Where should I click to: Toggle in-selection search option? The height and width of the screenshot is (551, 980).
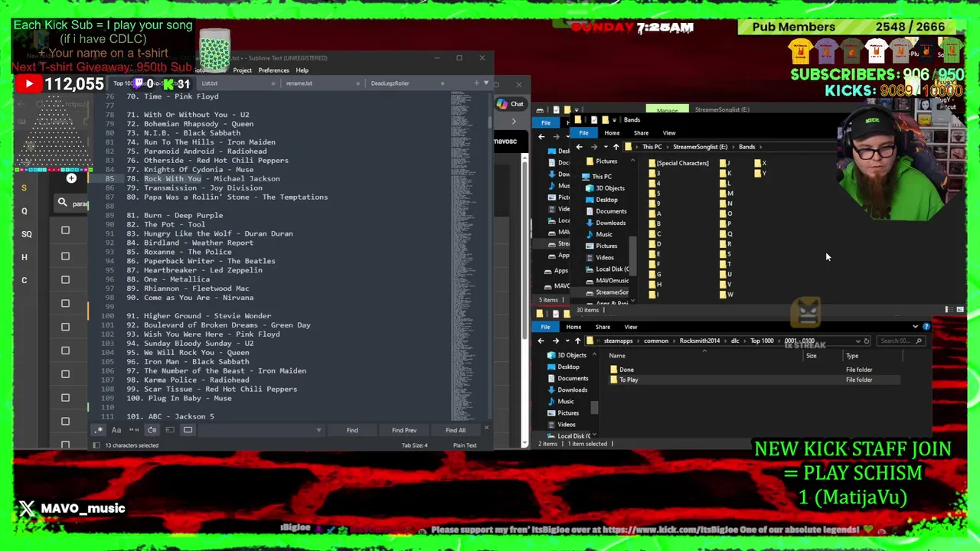(x=170, y=430)
